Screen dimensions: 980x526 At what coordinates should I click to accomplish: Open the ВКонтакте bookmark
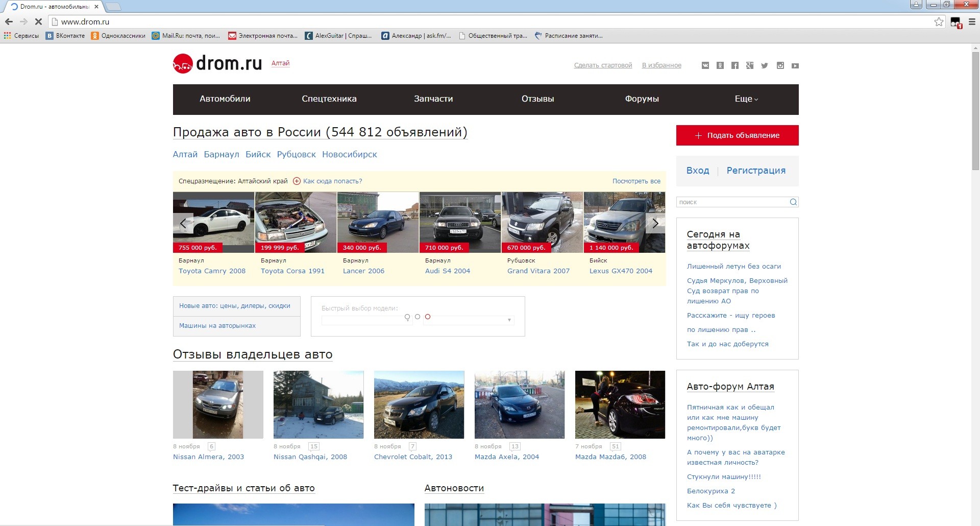coord(65,36)
